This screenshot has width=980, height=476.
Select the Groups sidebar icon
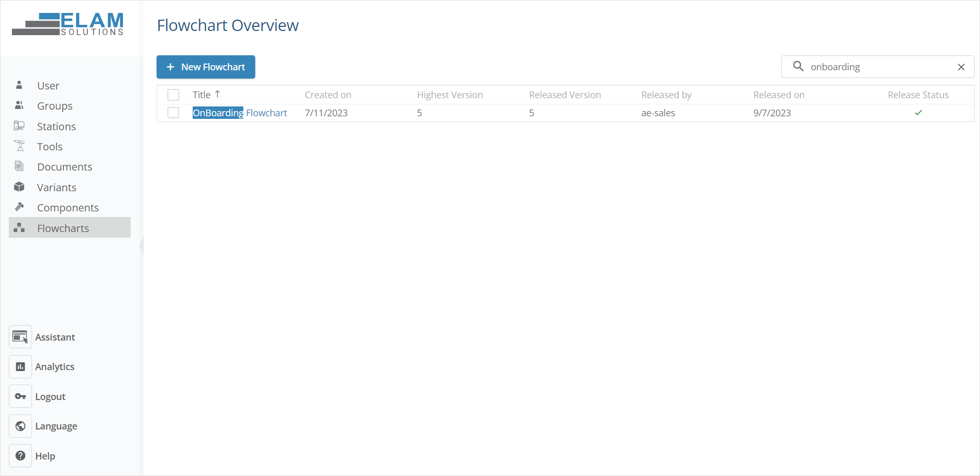(19, 105)
